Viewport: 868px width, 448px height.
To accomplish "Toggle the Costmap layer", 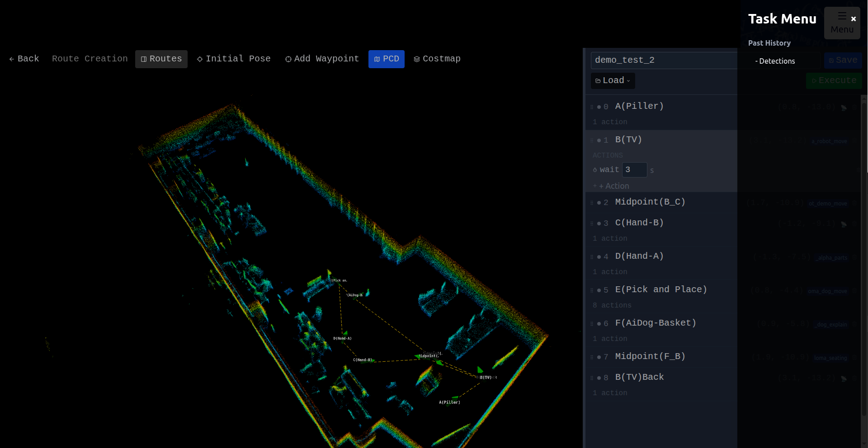I will (x=437, y=59).
